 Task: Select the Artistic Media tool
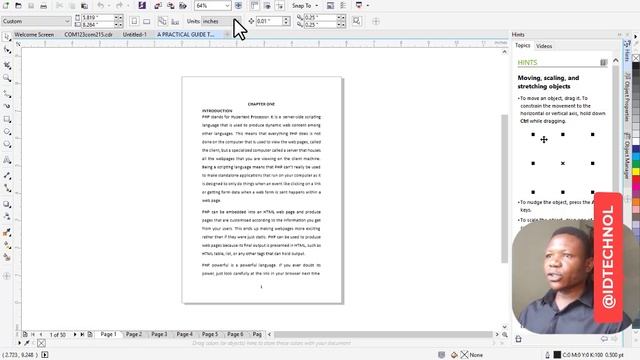pos(7,106)
